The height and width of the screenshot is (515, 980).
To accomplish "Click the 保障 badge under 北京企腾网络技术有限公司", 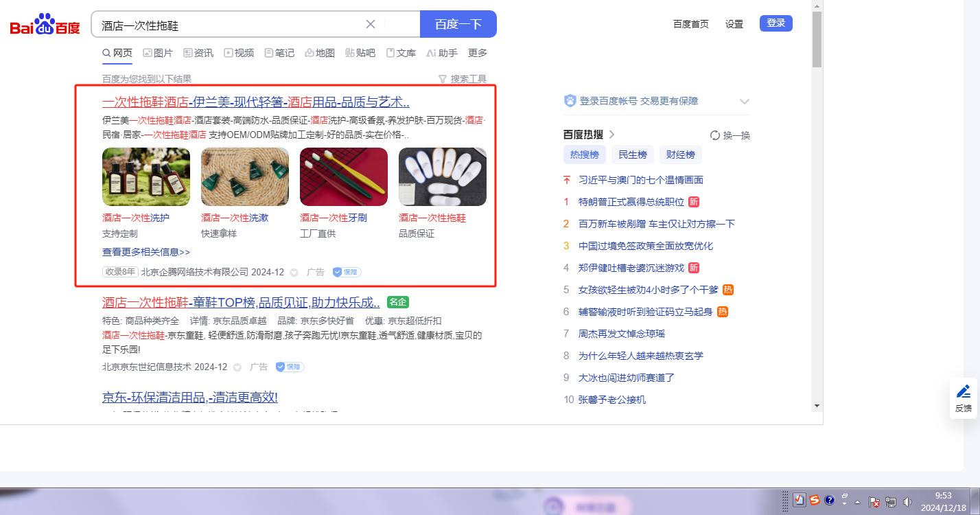I will (347, 272).
